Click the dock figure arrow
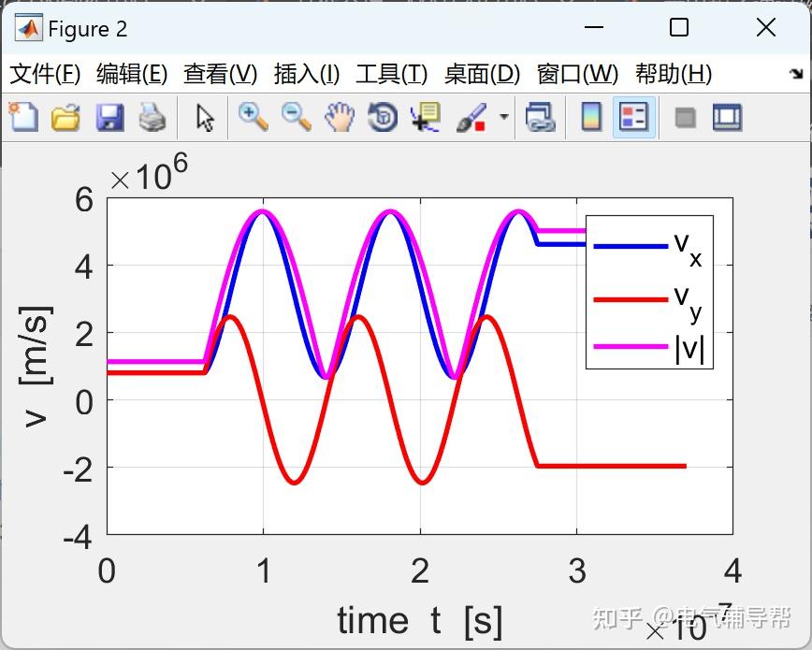This screenshot has height=650, width=812. pos(796,74)
